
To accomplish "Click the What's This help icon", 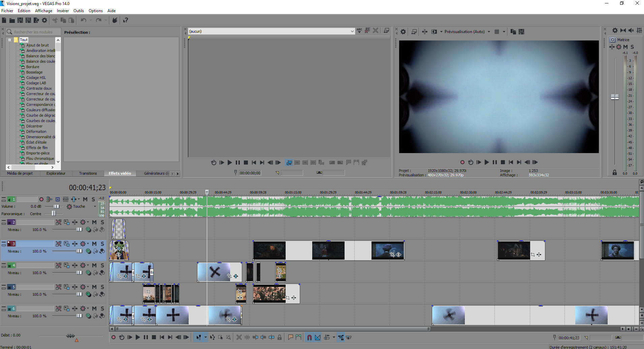I will click(x=125, y=20).
